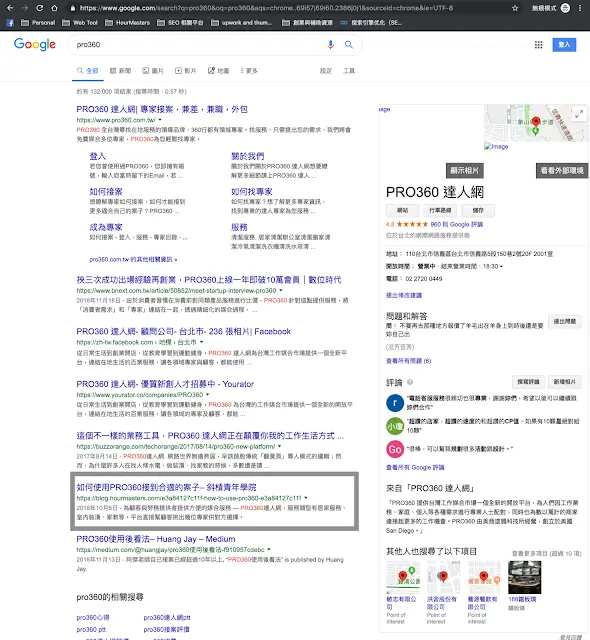590x640 pixels.
Task: Open related search pro360達人網ptt
Action: coord(167,618)
